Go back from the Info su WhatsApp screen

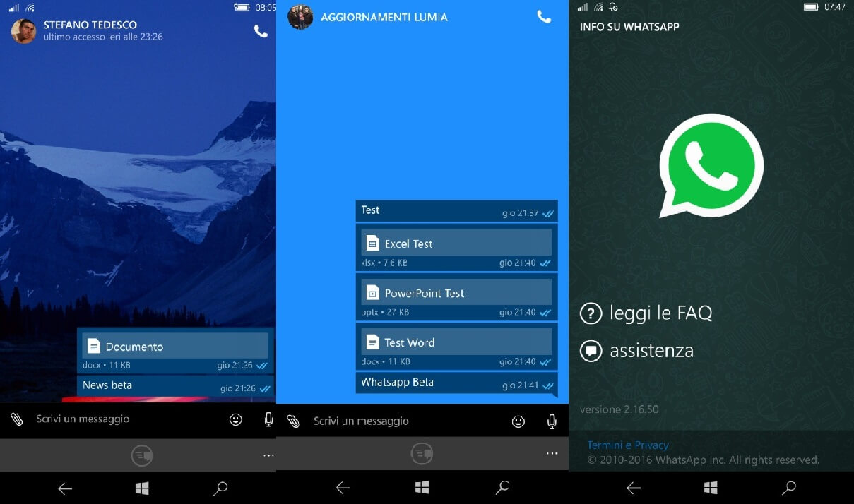634,488
